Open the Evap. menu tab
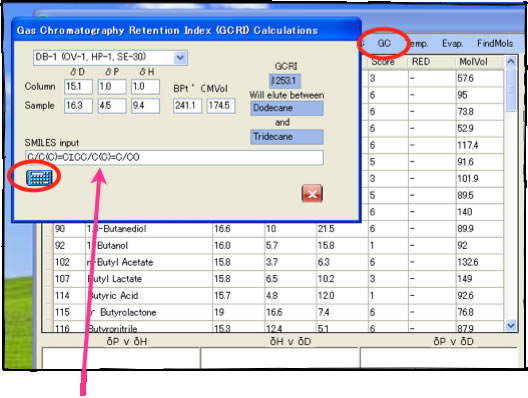The height and width of the screenshot is (398, 528). (452, 44)
